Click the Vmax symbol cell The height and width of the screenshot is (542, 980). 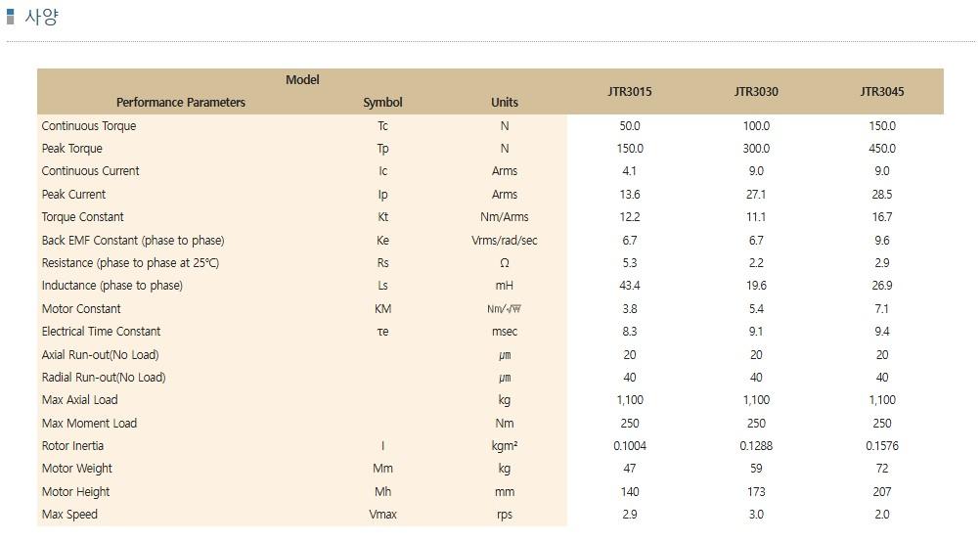382,515
